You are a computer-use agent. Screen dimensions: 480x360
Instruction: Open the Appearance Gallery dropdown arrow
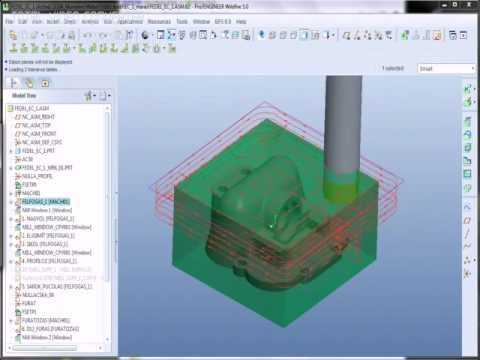coord(152,35)
